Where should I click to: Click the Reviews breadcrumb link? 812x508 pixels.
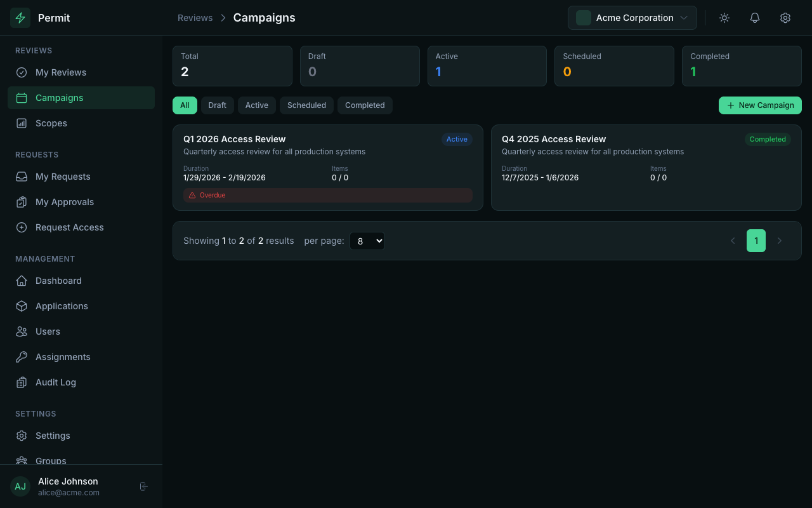tap(195, 18)
